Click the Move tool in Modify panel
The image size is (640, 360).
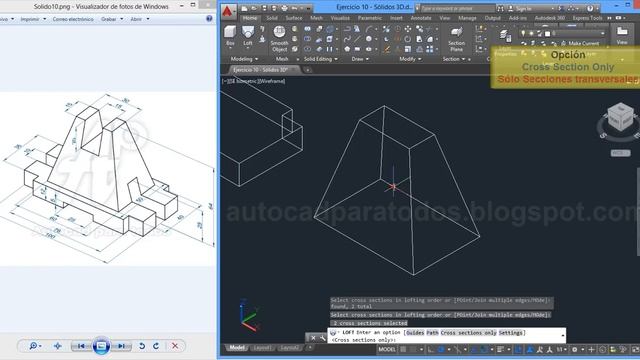[x=408, y=29]
